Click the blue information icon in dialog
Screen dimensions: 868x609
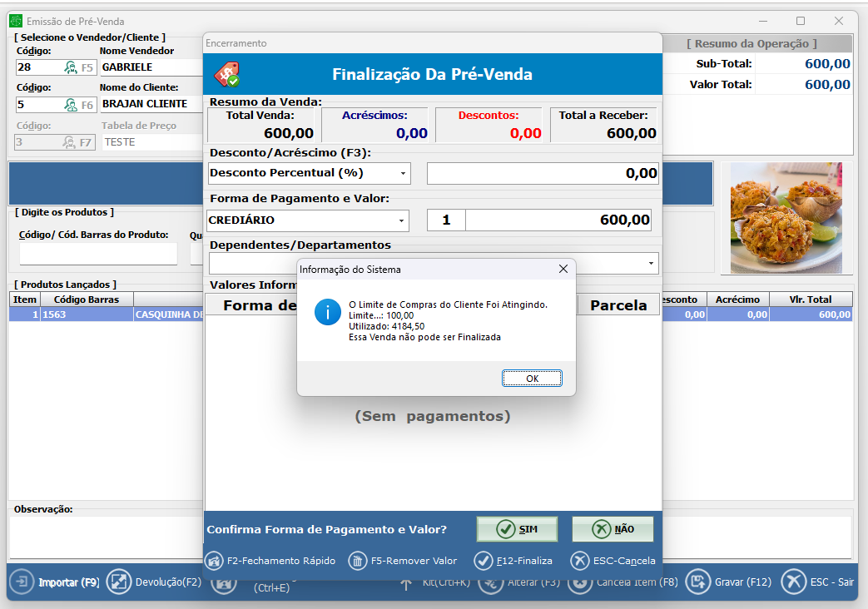(328, 313)
